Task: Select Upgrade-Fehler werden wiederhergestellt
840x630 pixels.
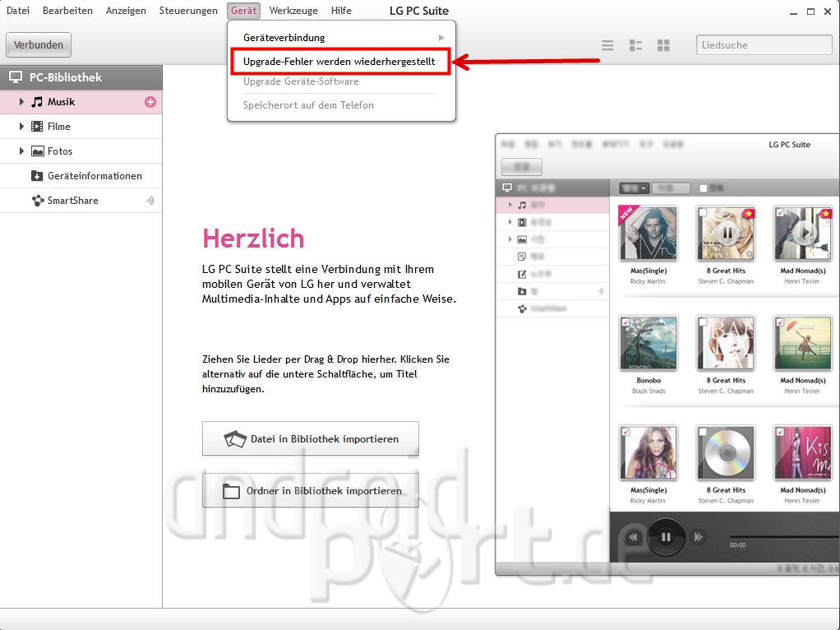Action: pos(341,62)
